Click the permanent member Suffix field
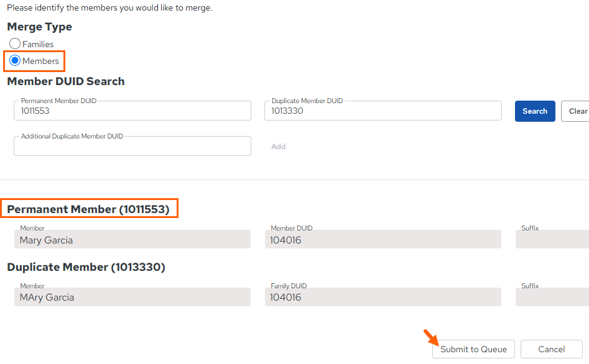589x364 pixels. pos(552,239)
